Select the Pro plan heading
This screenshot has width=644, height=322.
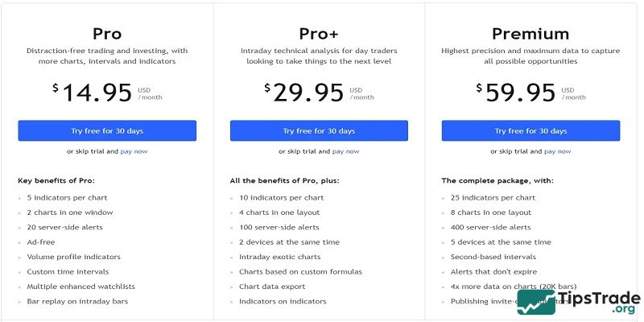point(107,34)
